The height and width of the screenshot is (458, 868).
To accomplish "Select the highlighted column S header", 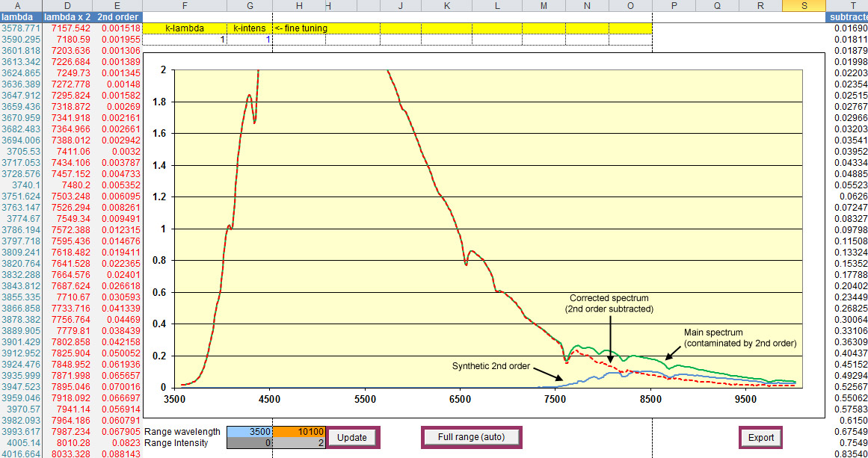I will (803, 5).
